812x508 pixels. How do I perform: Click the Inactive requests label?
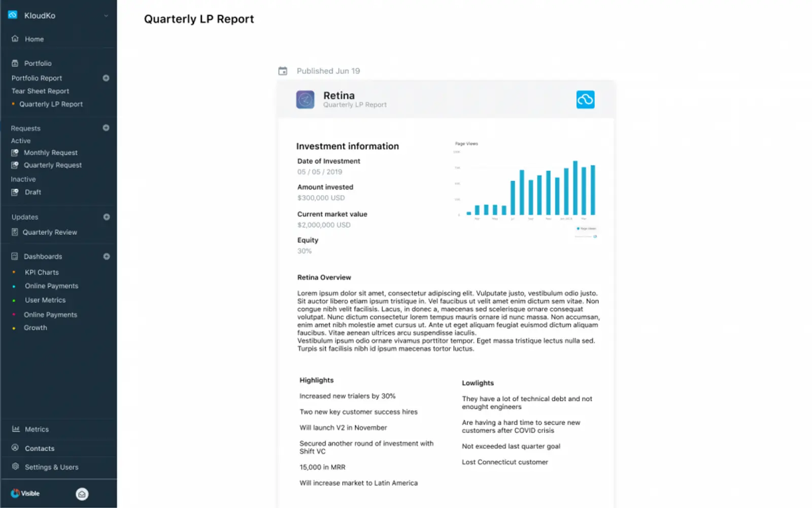click(23, 179)
